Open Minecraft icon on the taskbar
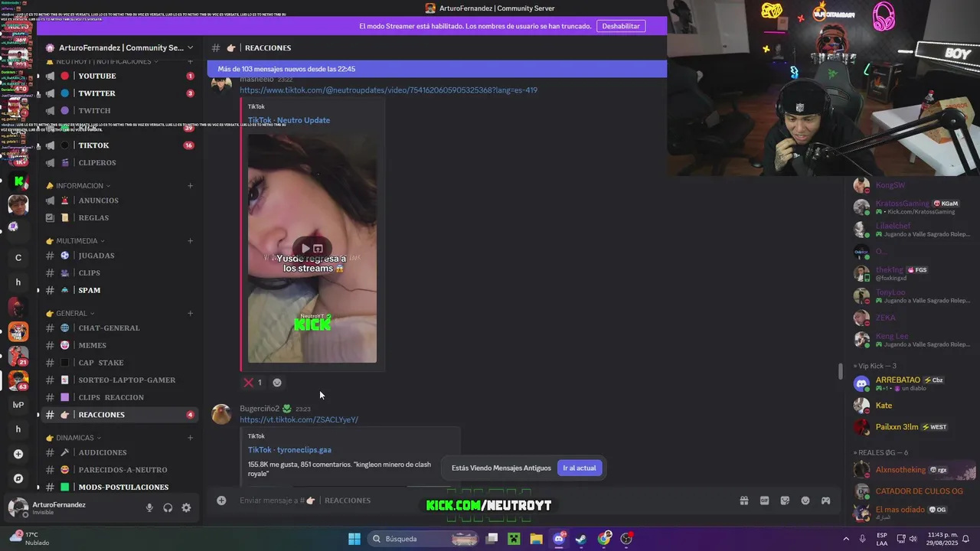Viewport: 980px width, 551px height. click(x=514, y=539)
